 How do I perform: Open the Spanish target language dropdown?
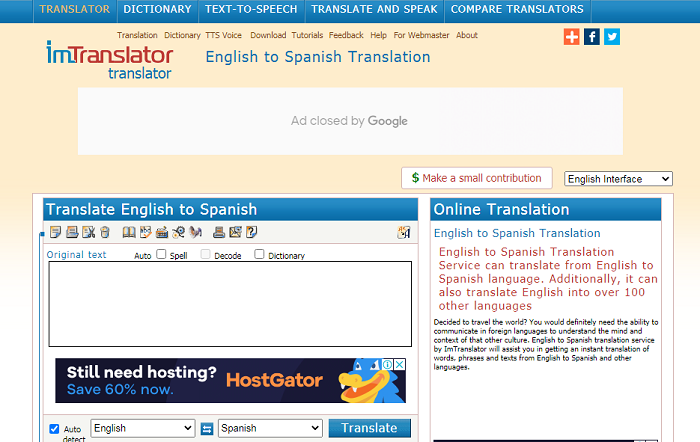(x=270, y=428)
